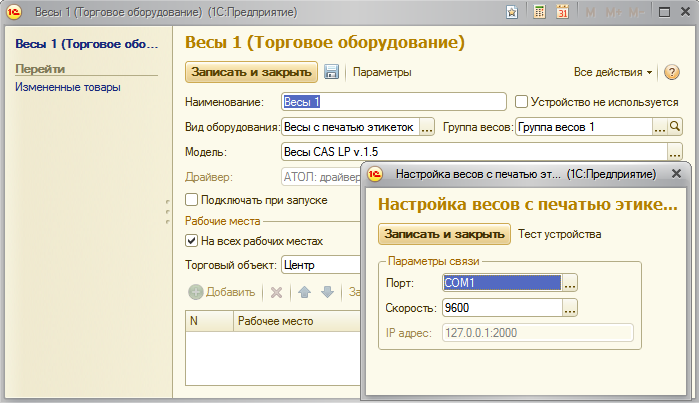Click the panel splitter dots handle
This screenshot has height=403, width=699.
pyautogui.click(x=168, y=211)
